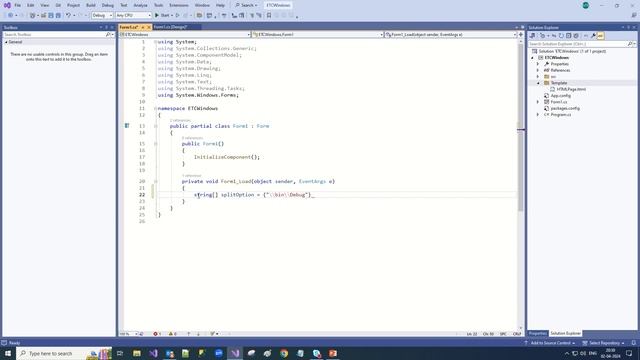The image size is (640, 360).
Task: Open the Extensions menu
Action: coord(179,5)
